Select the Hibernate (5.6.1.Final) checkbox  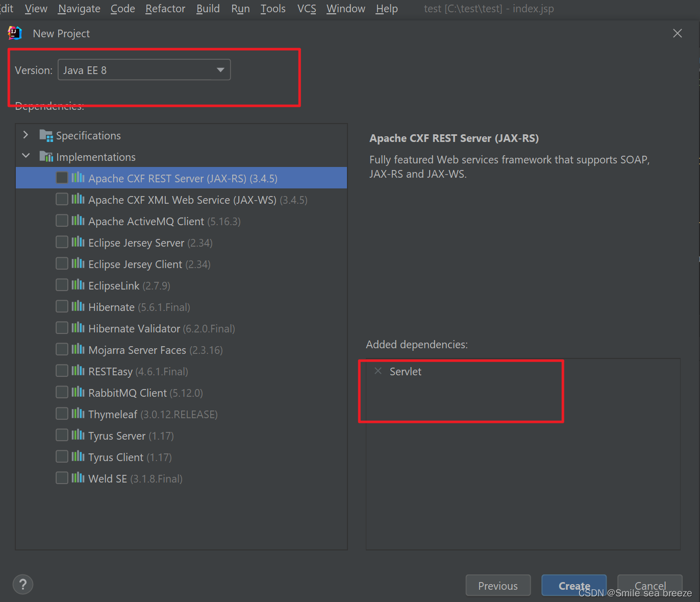point(62,306)
